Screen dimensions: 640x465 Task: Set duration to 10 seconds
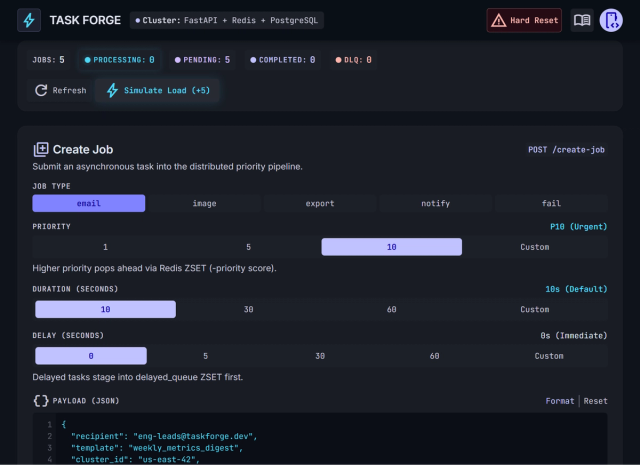(105, 309)
